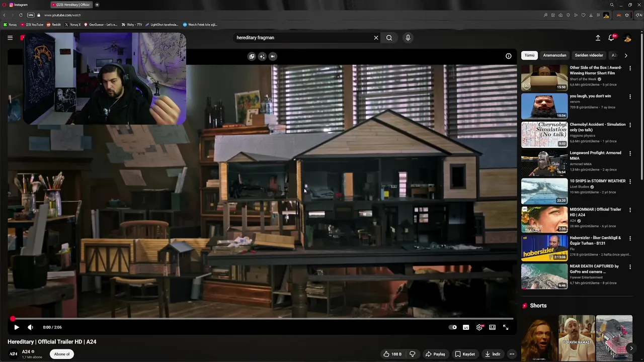Add page to bookmarks with heart icon
The height and width of the screenshot is (362, 644).
584,15
